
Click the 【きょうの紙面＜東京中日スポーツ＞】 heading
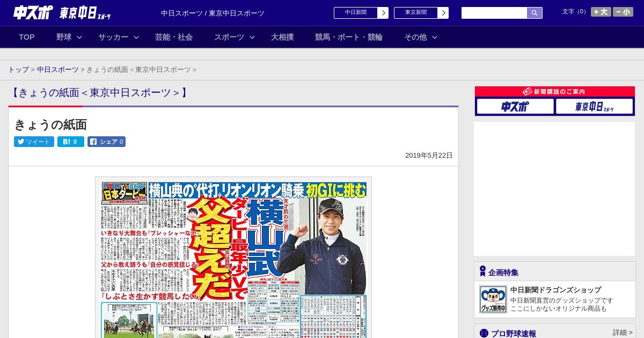pyautogui.click(x=99, y=92)
